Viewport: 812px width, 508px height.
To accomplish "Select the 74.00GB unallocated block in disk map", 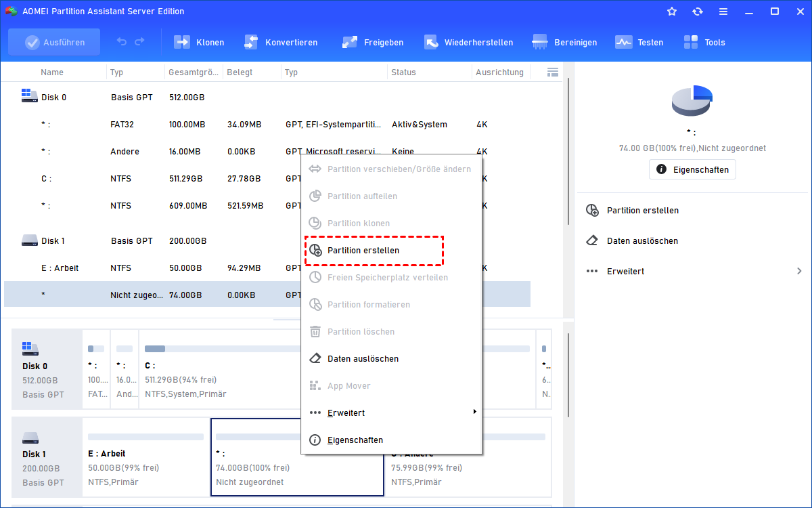I will click(298, 457).
